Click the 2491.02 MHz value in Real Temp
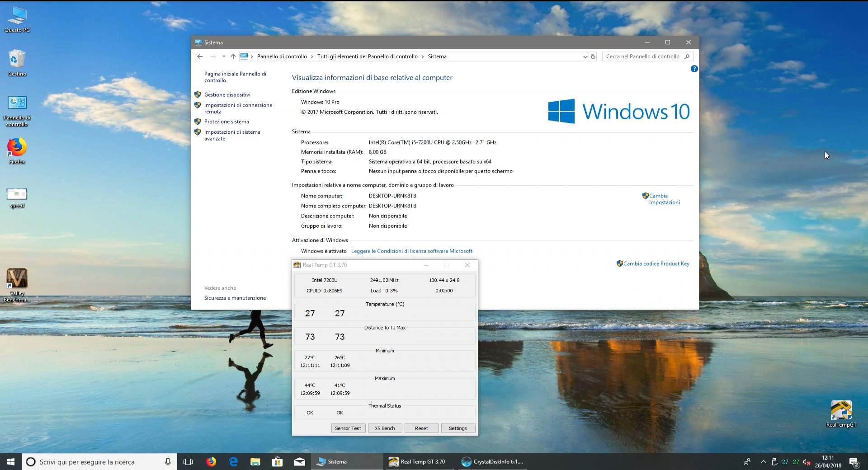The width and height of the screenshot is (868, 470). 384,280
